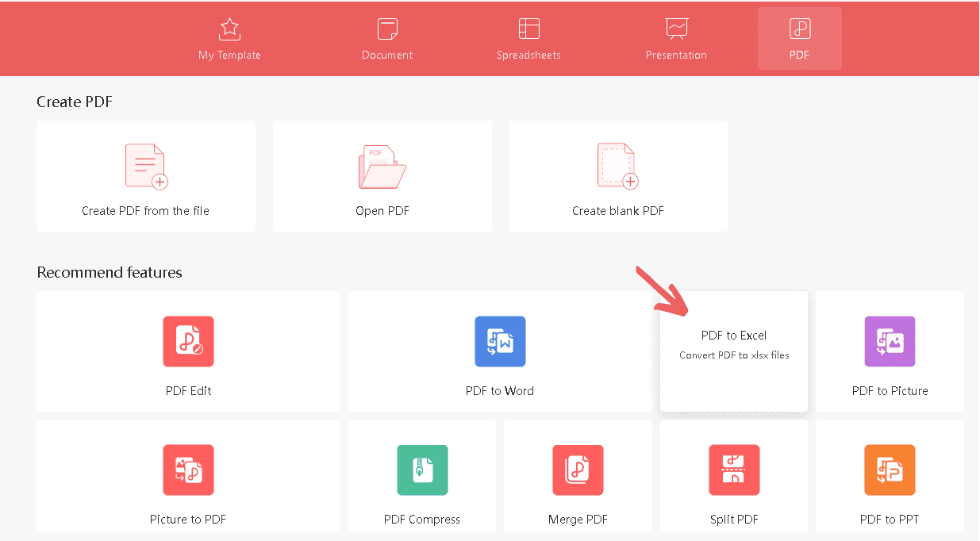Click the Picture to PDF icon
This screenshot has height=541, width=980.
(x=188, y=470)
